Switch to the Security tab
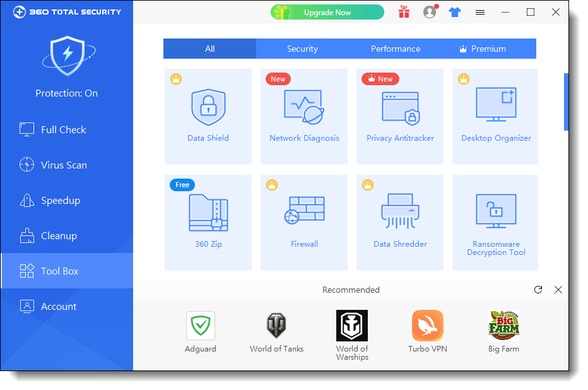 (302, 49)
